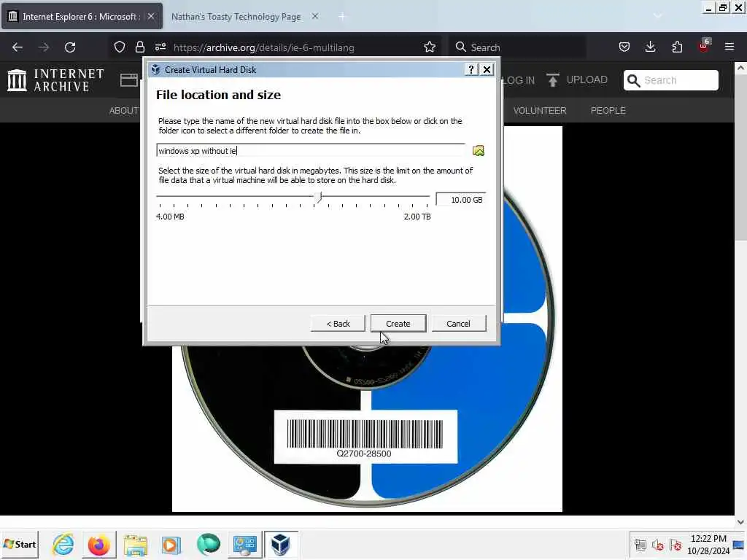Screen dimensions: 747x560
Task: Click the page vertical scrollbar
Action: point(740,157)
